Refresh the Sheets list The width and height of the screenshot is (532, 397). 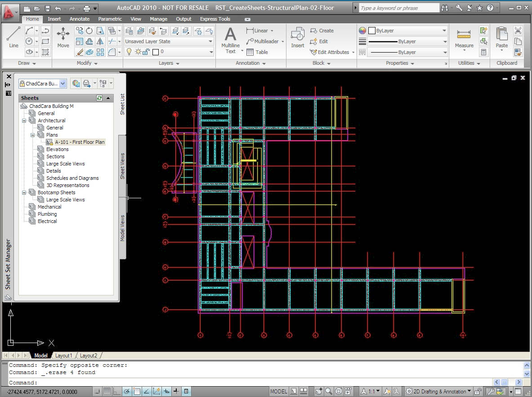[99, 98]
